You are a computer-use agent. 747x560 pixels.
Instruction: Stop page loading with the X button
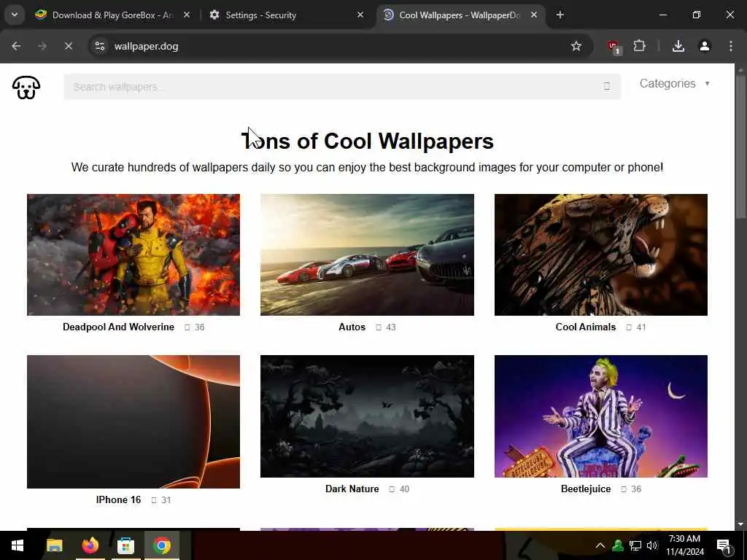68,46
